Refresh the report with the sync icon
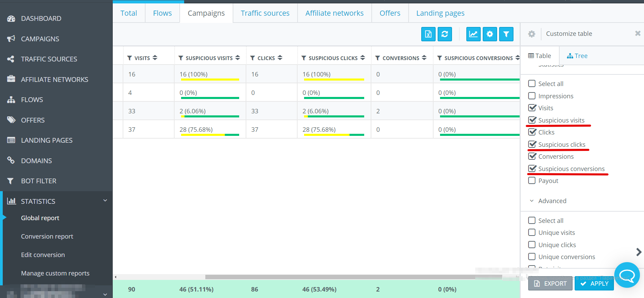This screenshot has width=644, height=298. (445, 34)
